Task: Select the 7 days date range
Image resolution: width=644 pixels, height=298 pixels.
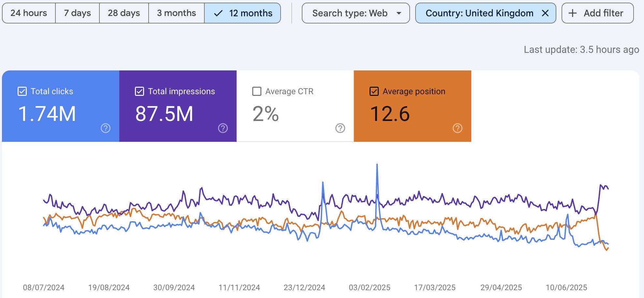Action: click(x=77, y=13)
